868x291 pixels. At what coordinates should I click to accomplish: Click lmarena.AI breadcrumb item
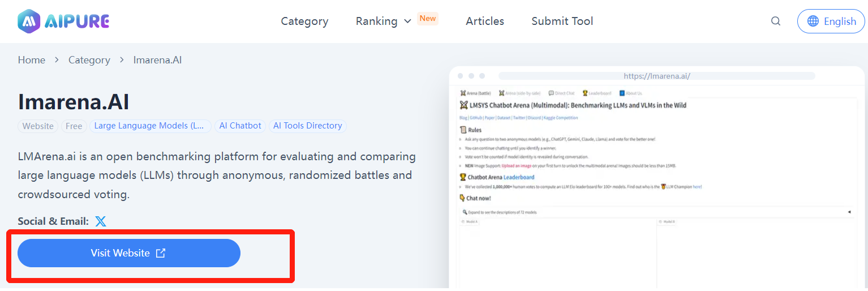[157, 60]
